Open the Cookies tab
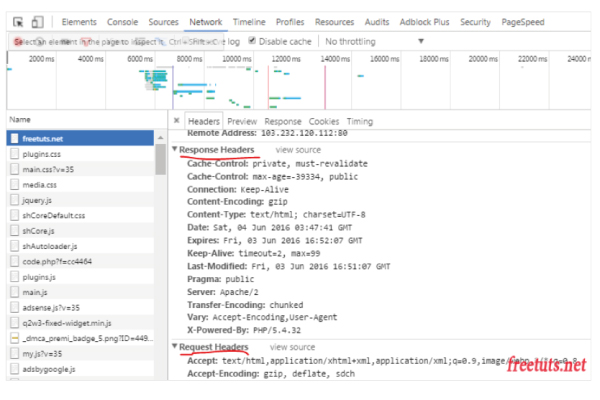Screen dimensions: 600x400 pyautogui.click(x=323, y=121)
